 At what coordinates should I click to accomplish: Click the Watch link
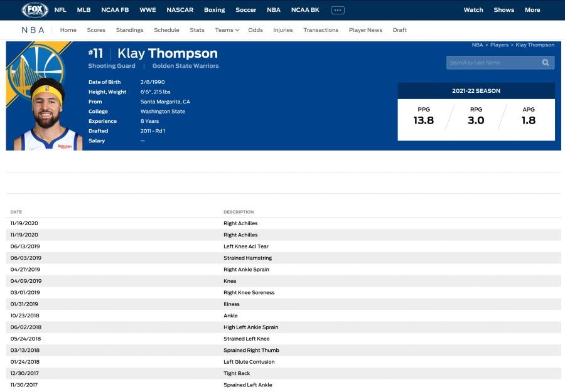(473, 10)
